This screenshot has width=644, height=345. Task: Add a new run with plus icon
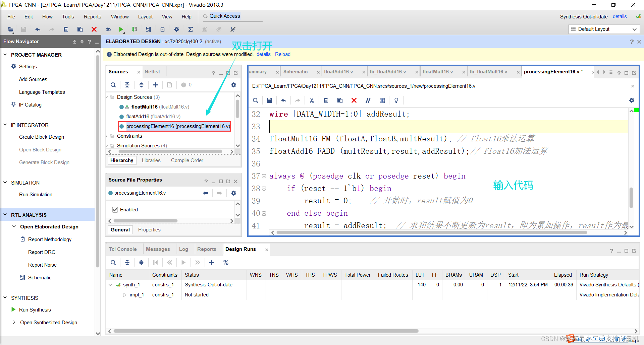pyautogui.click(x=212, y=263)
